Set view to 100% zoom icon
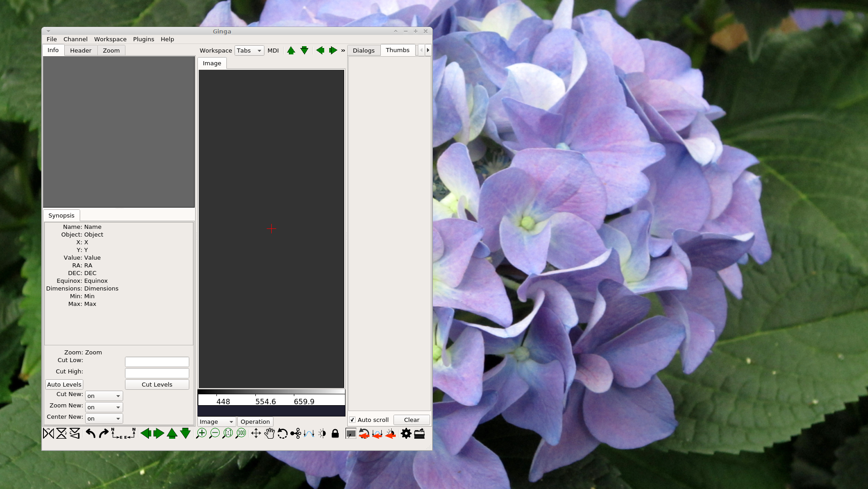The height and width of the screenshot is (489, 868). tap(241, 434)
